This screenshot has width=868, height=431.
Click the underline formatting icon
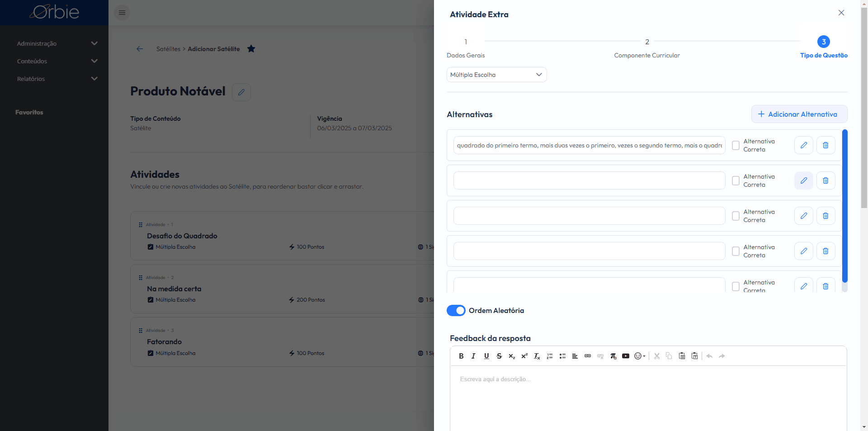coord(486,356)
